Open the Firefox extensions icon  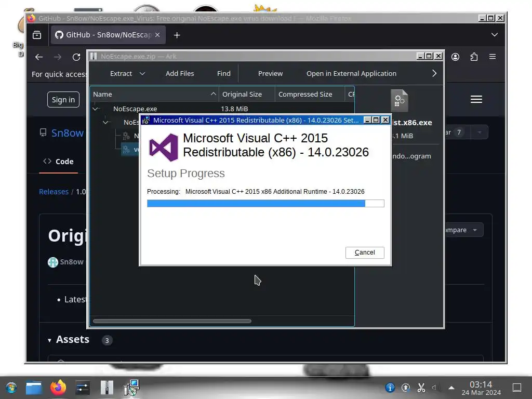coord(474,57)
